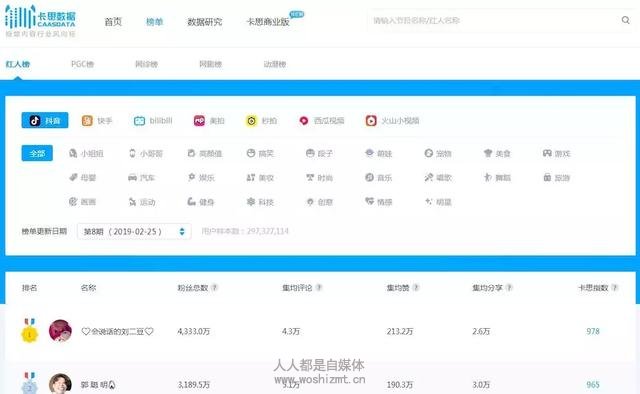
Task: Click the CAASDATA logo
Action: (x=40, y=21)
